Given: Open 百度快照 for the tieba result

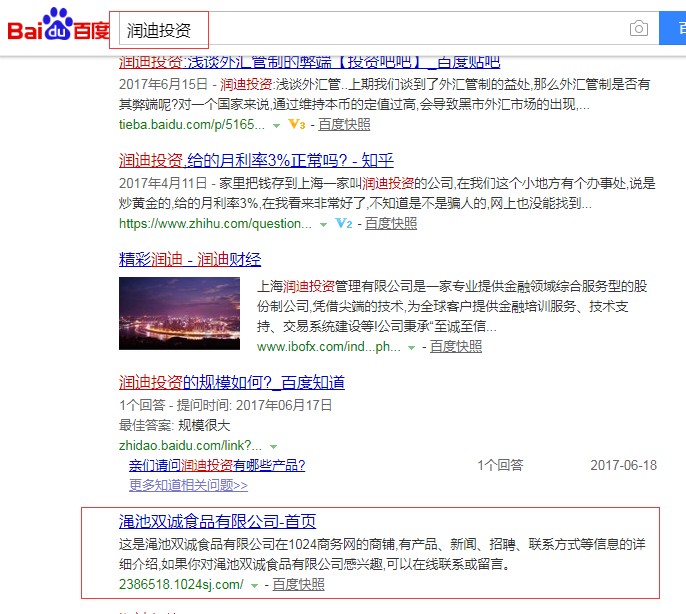Looking at the screenshot, I should tap(344, 125).
